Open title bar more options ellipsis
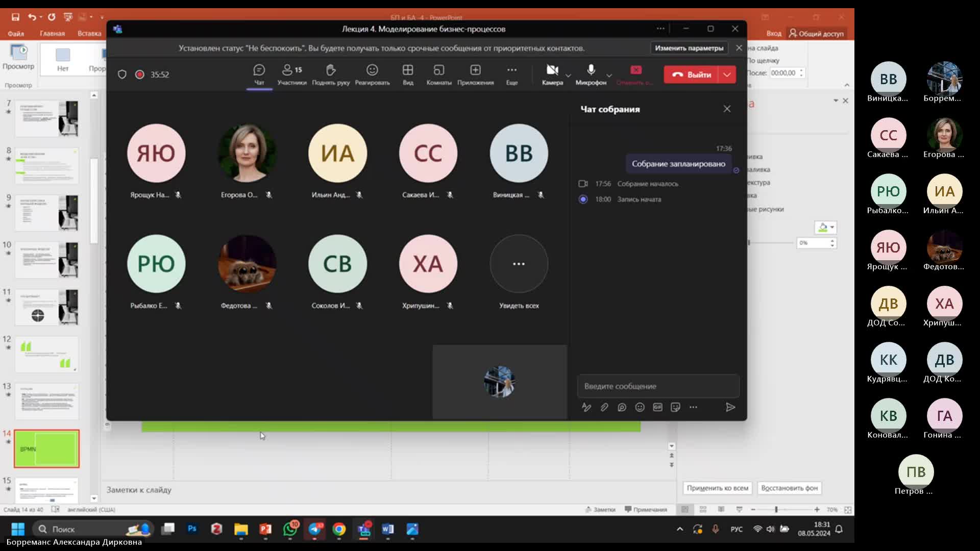Image resolution: width=980 pixels, height=551 pixels. pos(660,29)
